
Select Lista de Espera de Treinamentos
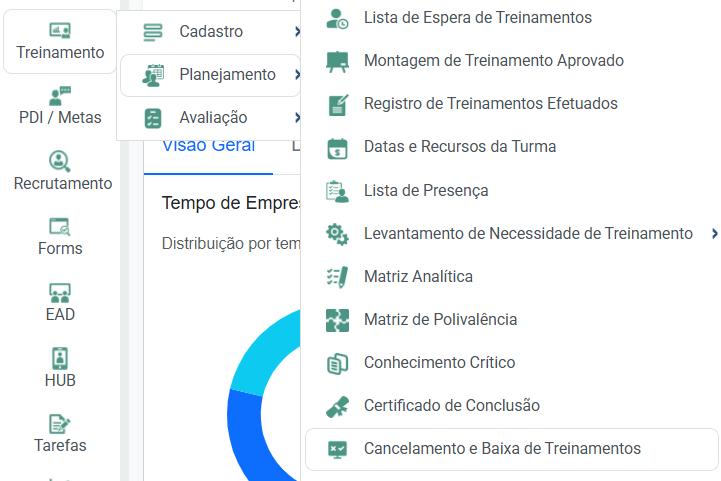pyautogui.click(x=477, y=18)
